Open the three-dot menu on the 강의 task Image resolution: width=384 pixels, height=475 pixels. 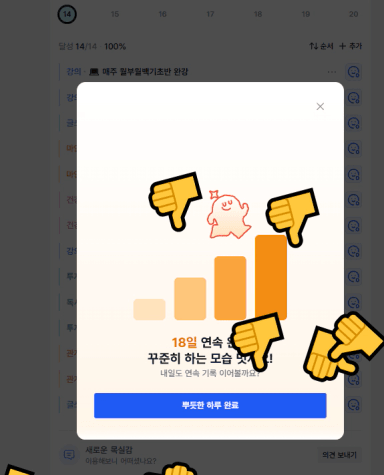click(332, 72)
